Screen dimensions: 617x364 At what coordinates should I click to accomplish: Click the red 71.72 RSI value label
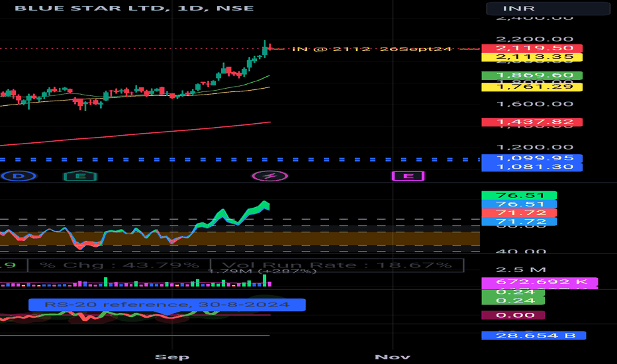point(519,213)
